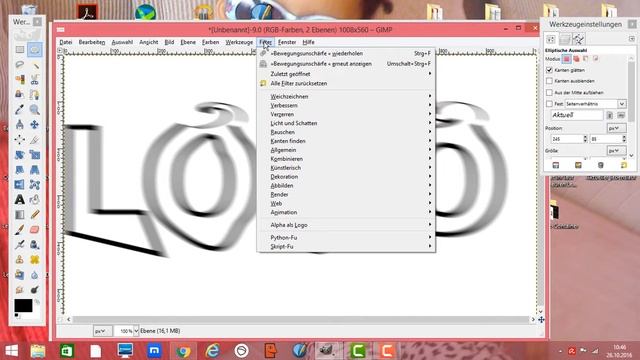640x360 pixels.
Task: Open the Datei menu
Action: pyautogui.click(x=66, y=42)
